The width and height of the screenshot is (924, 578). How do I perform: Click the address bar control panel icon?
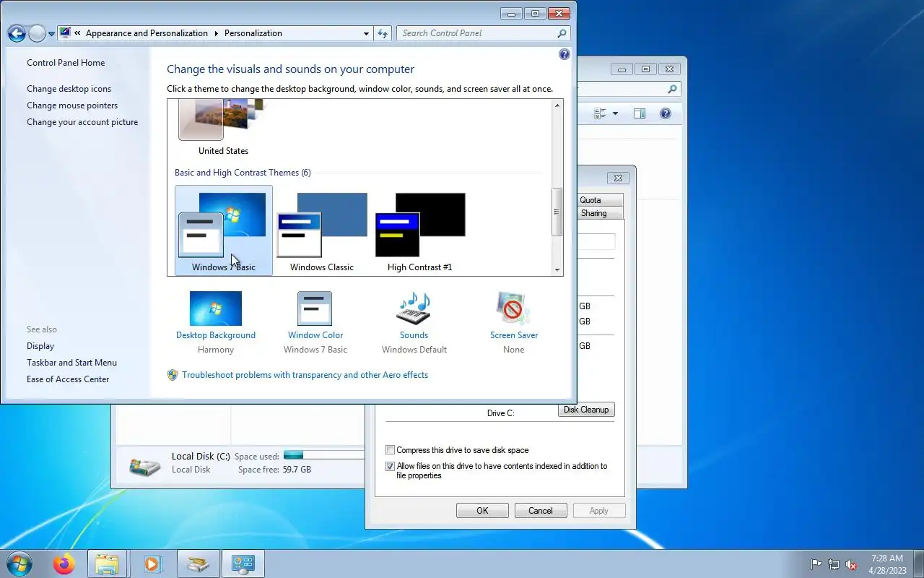pyautogui.click(x=66, y=33)
